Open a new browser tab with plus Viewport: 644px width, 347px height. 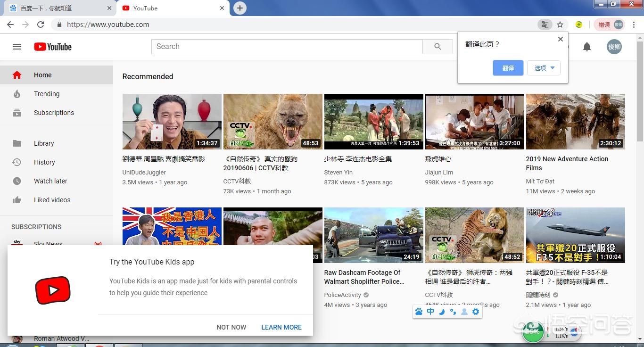click(240, 8)
